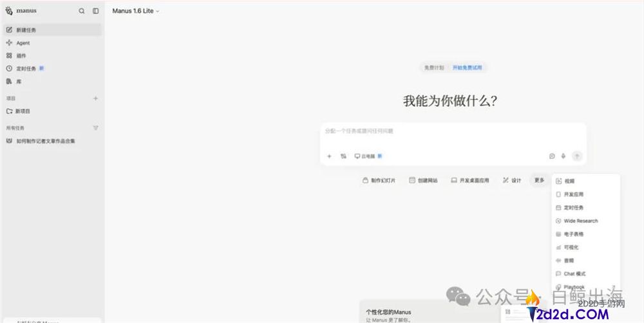This screenshot has width=644, height=323.
Task: Select 电子表格 from the more menu
Action: point(585,234)
